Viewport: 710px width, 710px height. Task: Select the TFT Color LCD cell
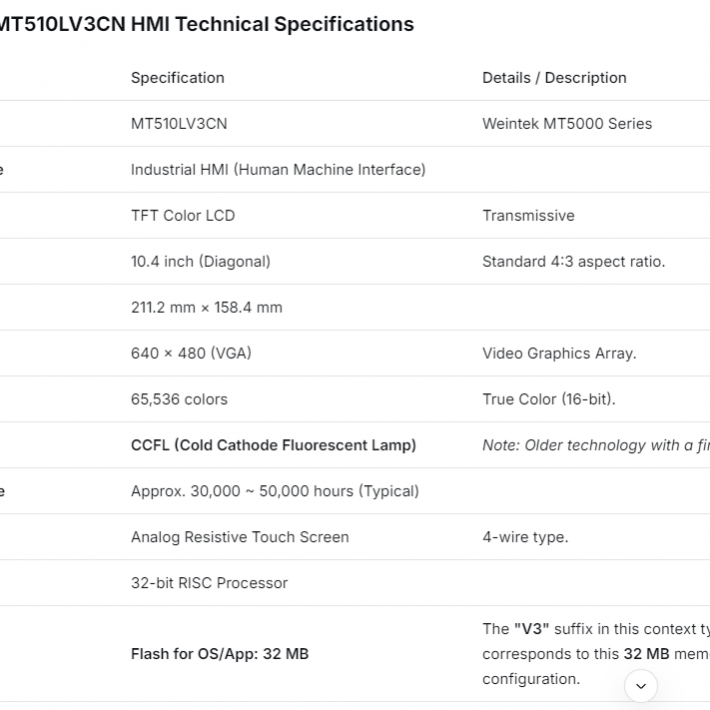pos(183,216)
